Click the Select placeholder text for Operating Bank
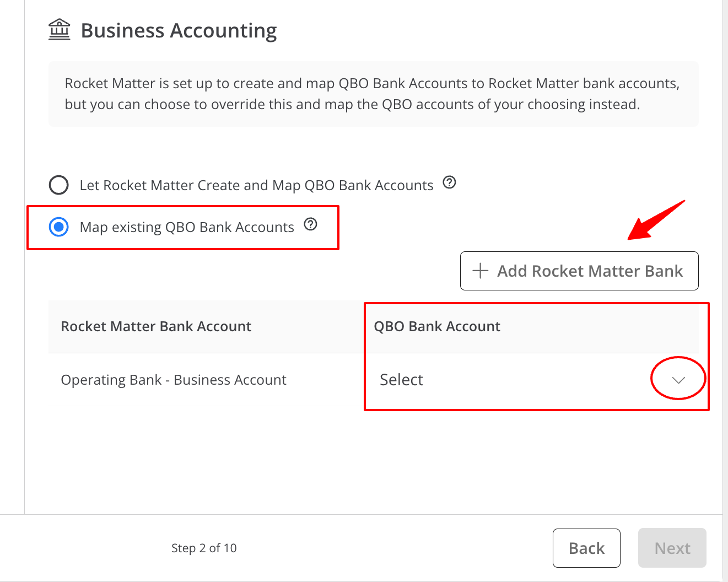This screenshot has width=728, height=582. pyautogui.click(x=401, y=380)
